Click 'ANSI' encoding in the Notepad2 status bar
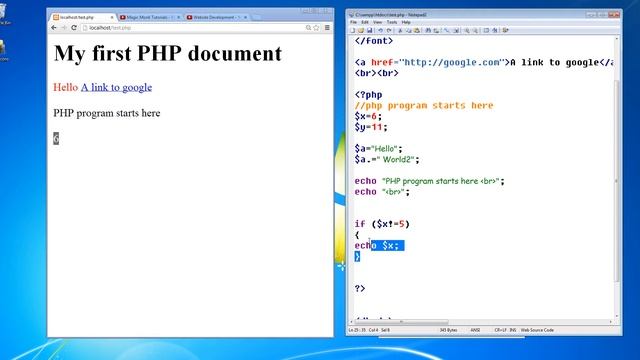Image resolution: width=640 pixels, height=360 pixels. click(476, 330)
